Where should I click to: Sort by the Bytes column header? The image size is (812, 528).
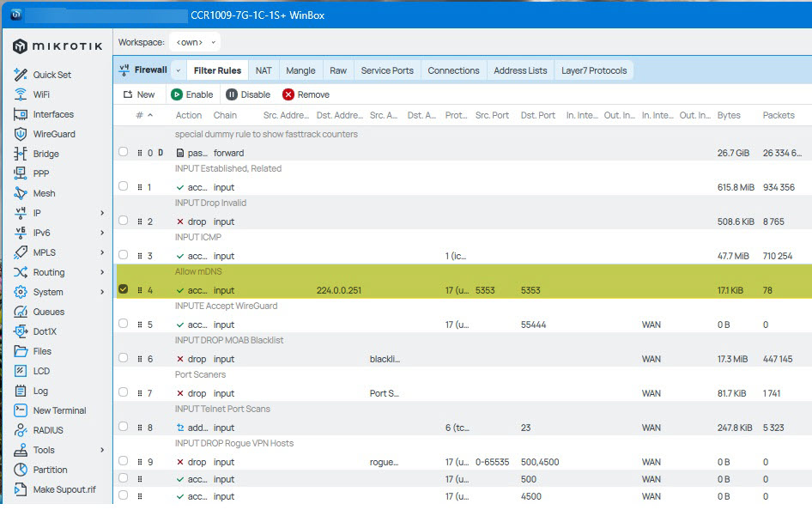click(729, 115)
